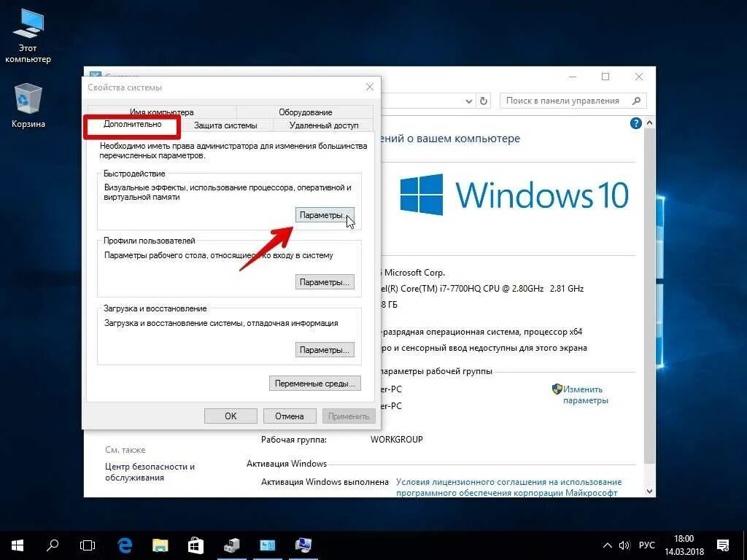This screenshot has width=747, height=560.
Task: Open the Action Center notifications icon
Action: tap(723, 545)
